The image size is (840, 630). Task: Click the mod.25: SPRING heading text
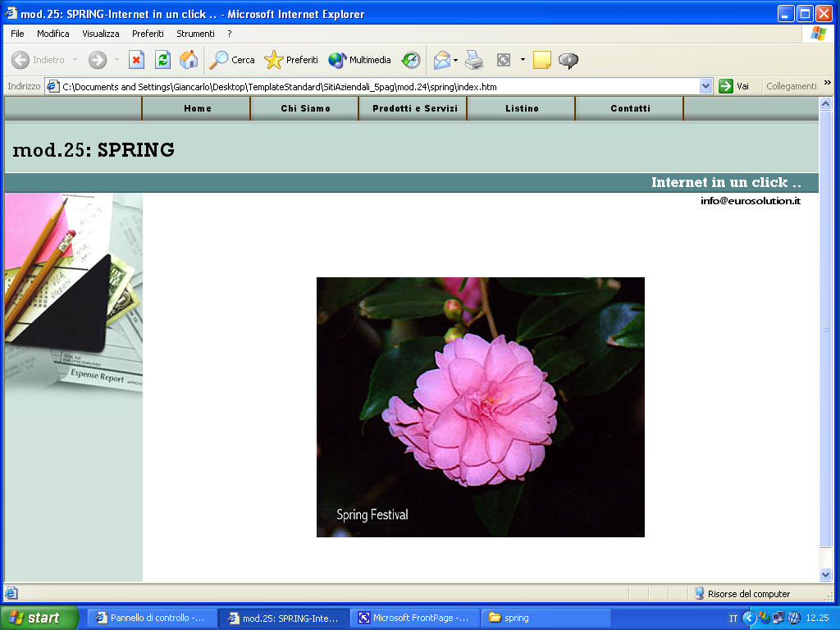click(x=94, y=150)
